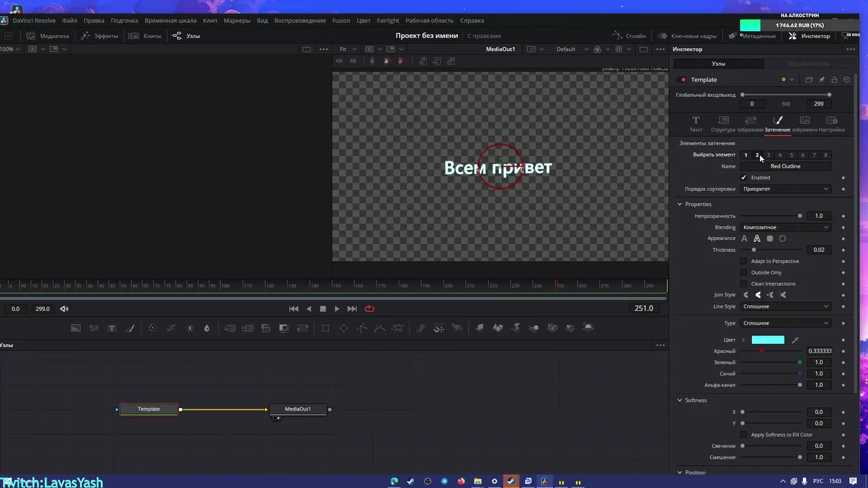
Task: Toggle the Клипы panel
Action: point(146,36)
